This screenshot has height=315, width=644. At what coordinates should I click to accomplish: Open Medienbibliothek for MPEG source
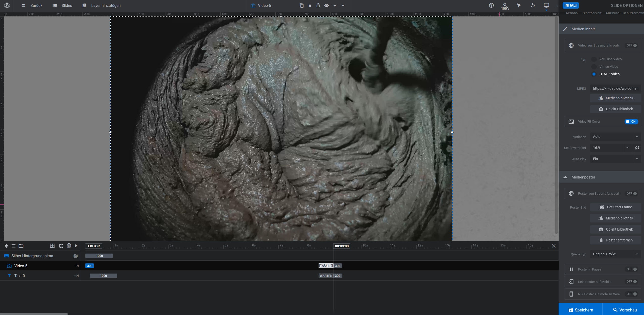click(615, 98)
